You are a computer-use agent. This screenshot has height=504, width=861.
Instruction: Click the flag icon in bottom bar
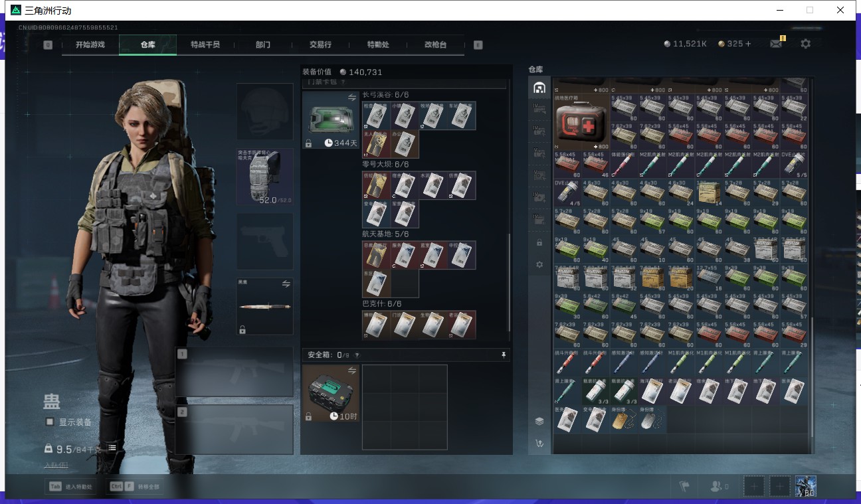pyautogui.click(x=684, y=487)
